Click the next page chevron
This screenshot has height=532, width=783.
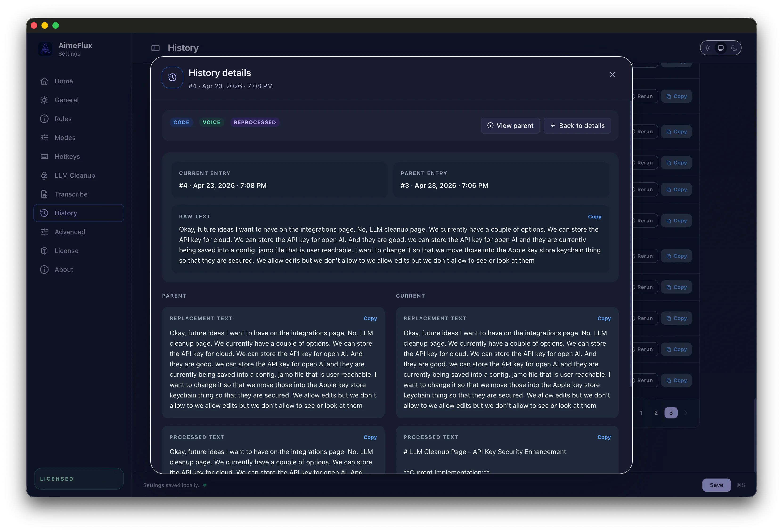686,413
